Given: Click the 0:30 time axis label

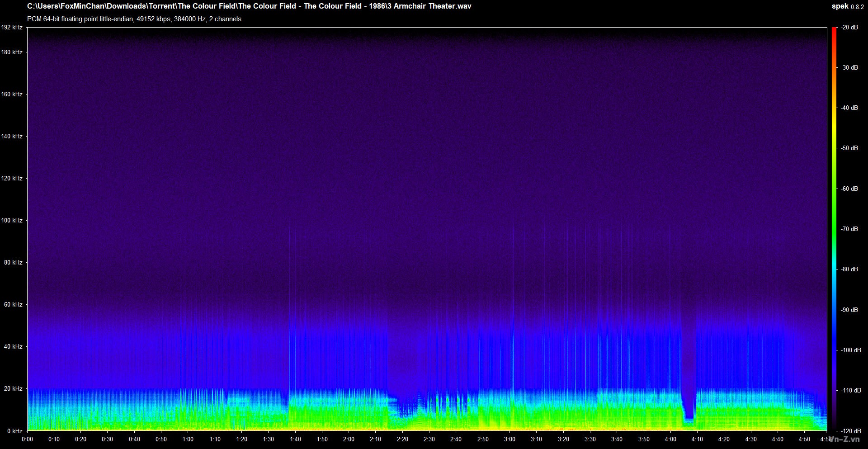Looking at the screenshot, I should pos(108,440).
